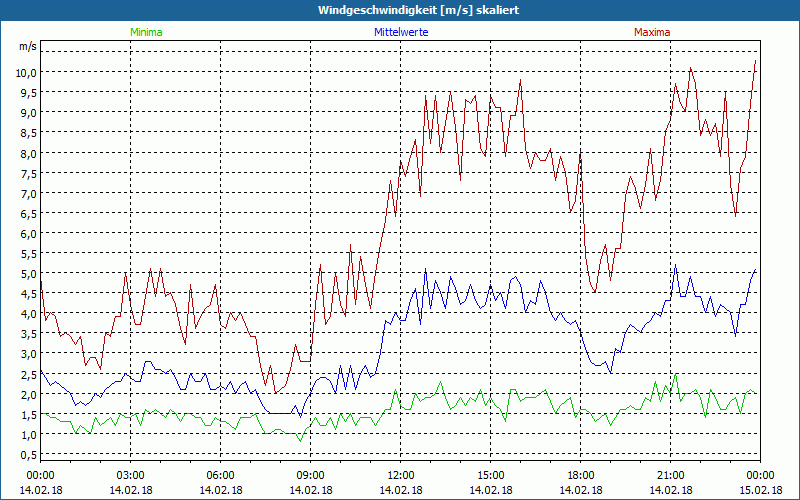Click the '8,0' y-axis value
Viewport: 800px width, 500px height.
pos(28,153)
